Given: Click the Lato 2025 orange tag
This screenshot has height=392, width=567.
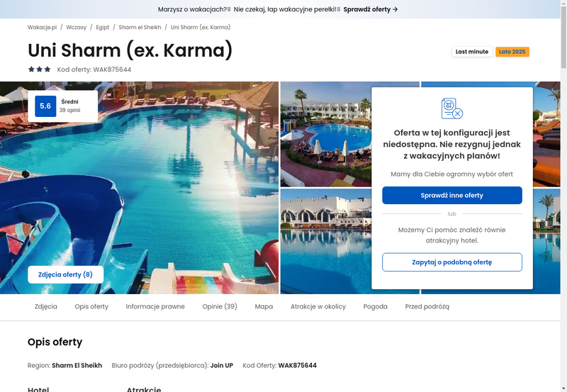Looking at the screenshot, I should [x=512, y=52].
